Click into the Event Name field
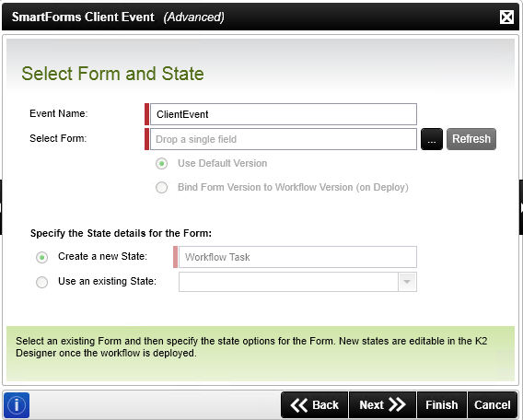Viewport: 523px width, 420px height. 284,114
